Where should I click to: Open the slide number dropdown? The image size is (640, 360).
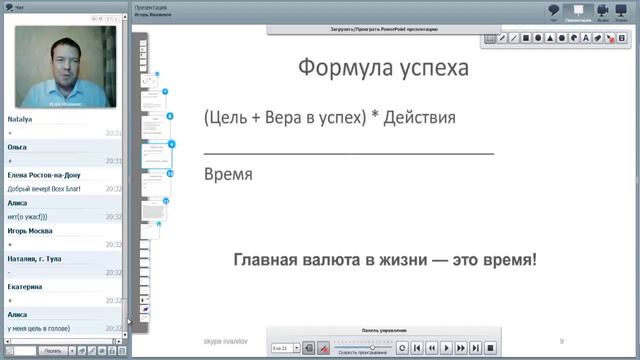tap(297, 348)
